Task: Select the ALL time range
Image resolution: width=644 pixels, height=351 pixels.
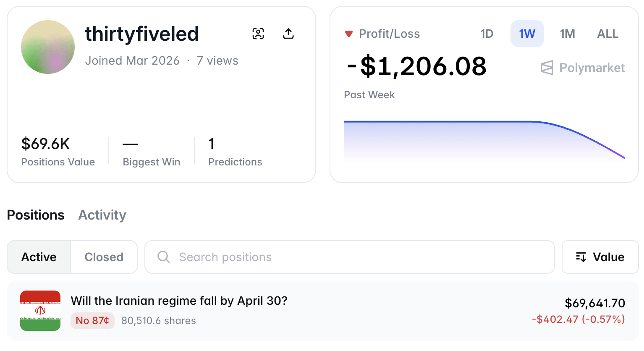Action: click(607, 34)
